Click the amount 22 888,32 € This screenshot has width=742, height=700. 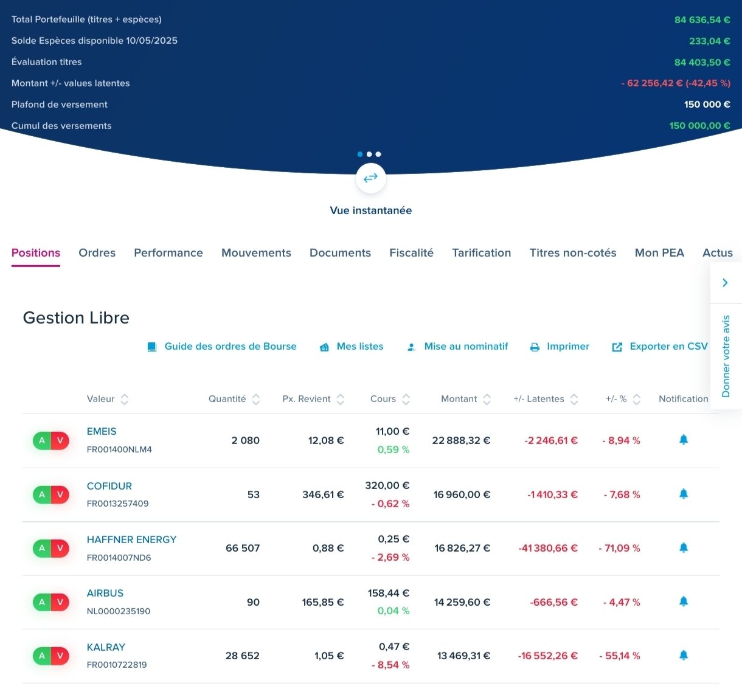[461, 440]
